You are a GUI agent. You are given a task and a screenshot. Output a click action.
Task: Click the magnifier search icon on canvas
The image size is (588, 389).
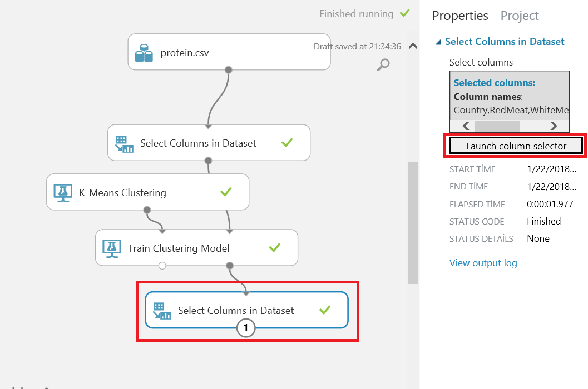(383, 65)
